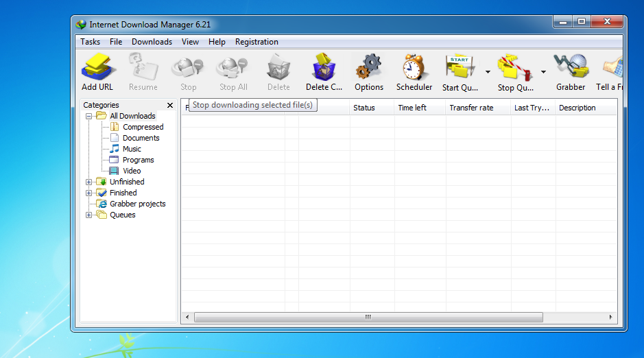Viewport: 644px width, 358px height.
Task: Open the Stop Queue dropdown arrow
Action: click(543, 72)
